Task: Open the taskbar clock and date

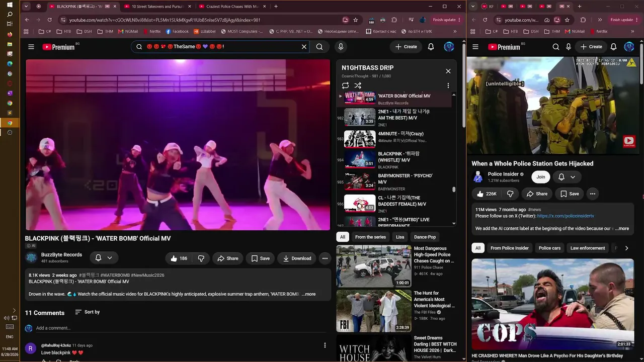Action: pyautogui.click(x=10, y=351)
